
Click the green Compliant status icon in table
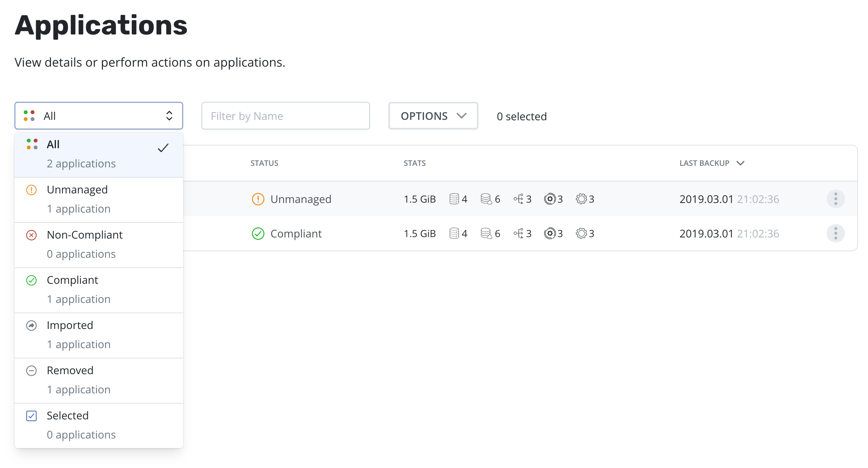(x=258, y=234)
